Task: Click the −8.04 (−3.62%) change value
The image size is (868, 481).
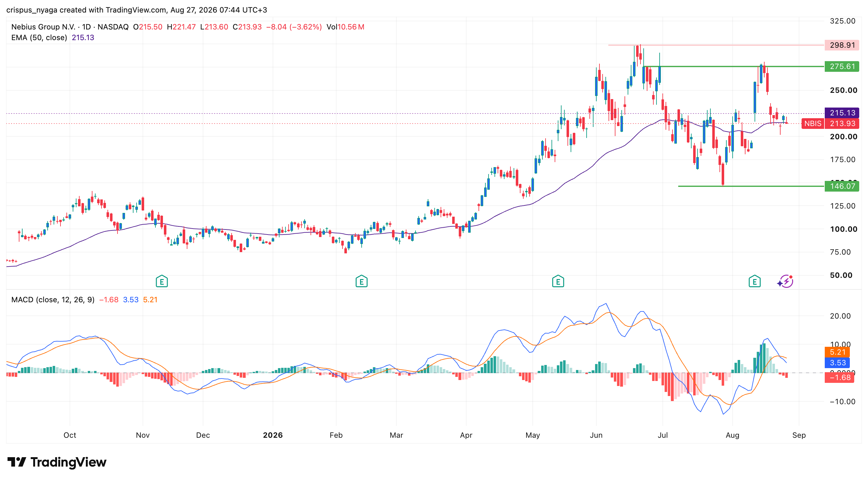Action: [294, 27]
